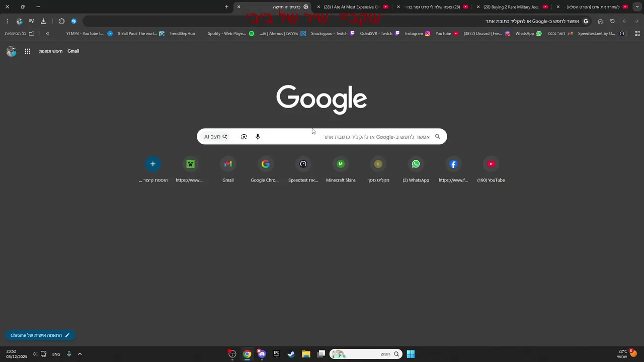Screen dimensions: 644x362
Task: Open the WhatsApp shortcut tile
Action: point(416,170)
